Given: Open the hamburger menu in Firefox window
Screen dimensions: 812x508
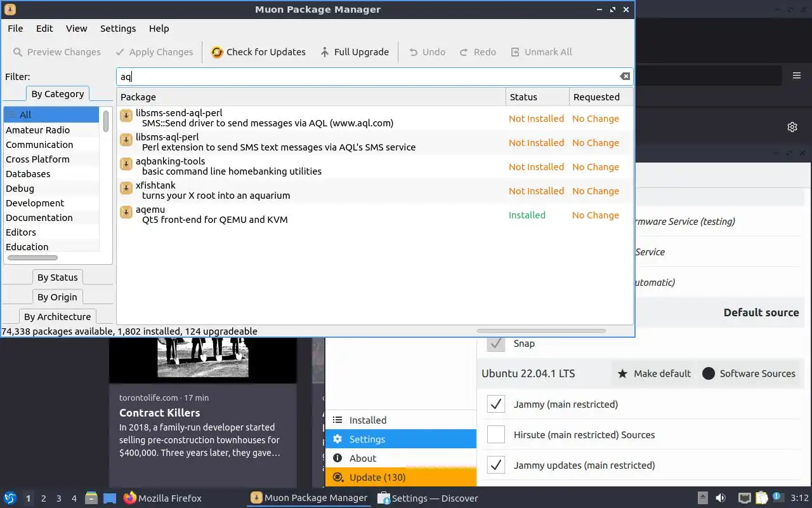Looking at the screenshot, I should [797, 76].
